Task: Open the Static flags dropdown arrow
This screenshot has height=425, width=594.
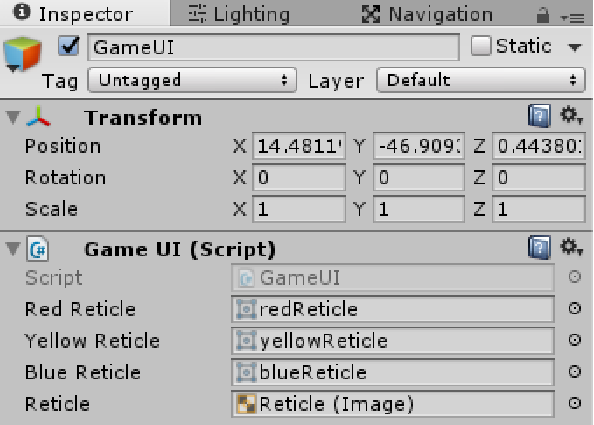Action: 575,47
